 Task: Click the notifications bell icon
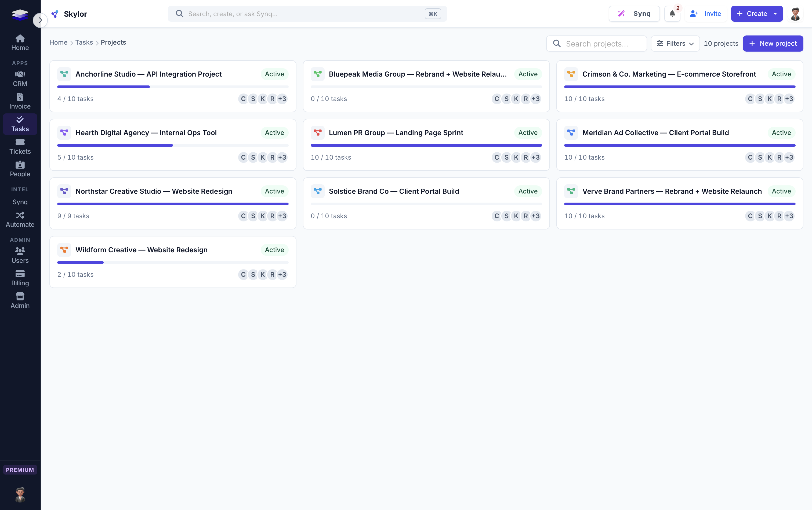click(x=672, y=14)
